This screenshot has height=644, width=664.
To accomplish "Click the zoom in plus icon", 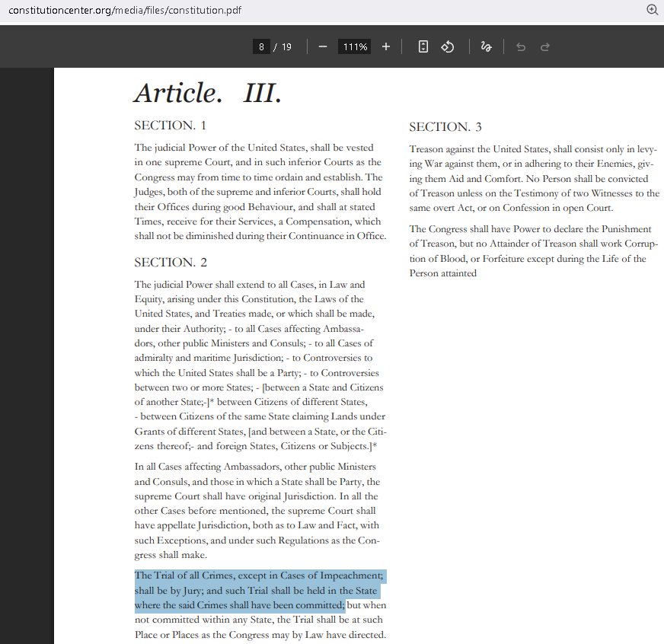I will [x=386, y=46].
